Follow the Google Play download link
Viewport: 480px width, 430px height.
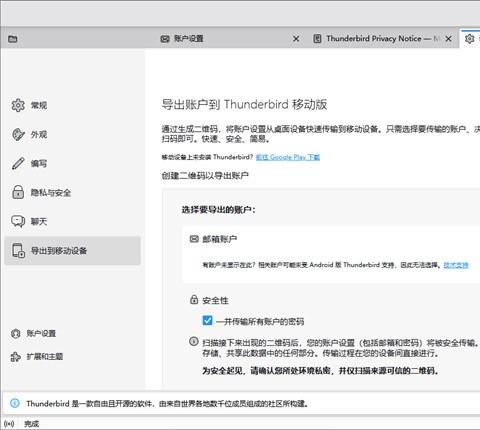click(288, 157)
